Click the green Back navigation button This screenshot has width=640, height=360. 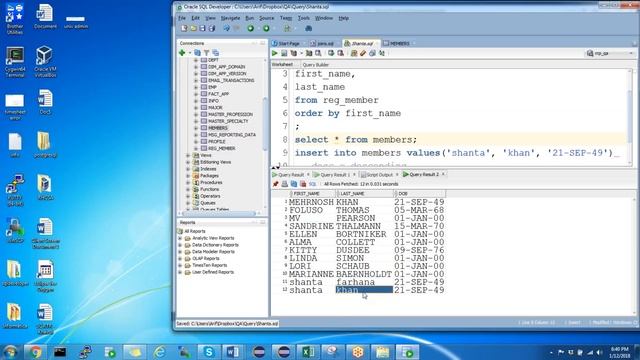[x=251, y=28]
